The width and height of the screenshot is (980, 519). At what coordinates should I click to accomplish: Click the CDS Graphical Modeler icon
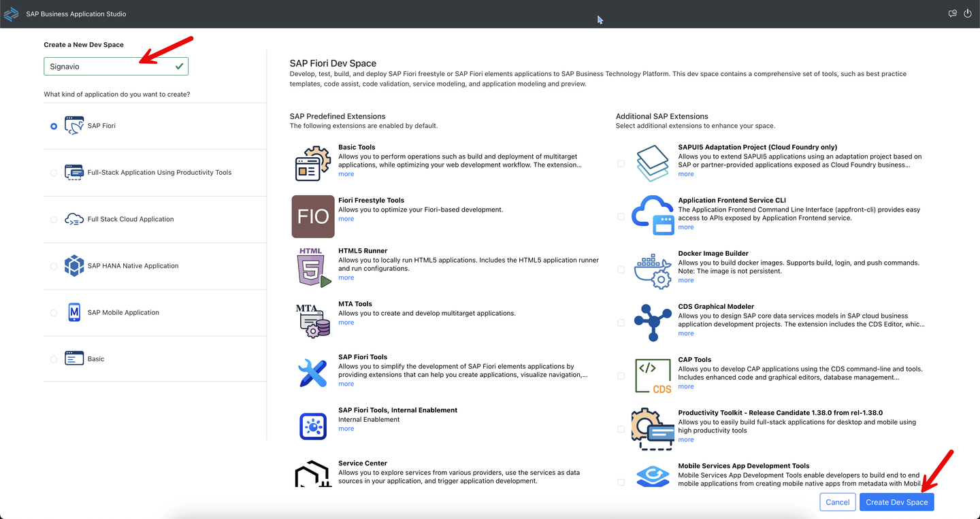pos(653,323)
